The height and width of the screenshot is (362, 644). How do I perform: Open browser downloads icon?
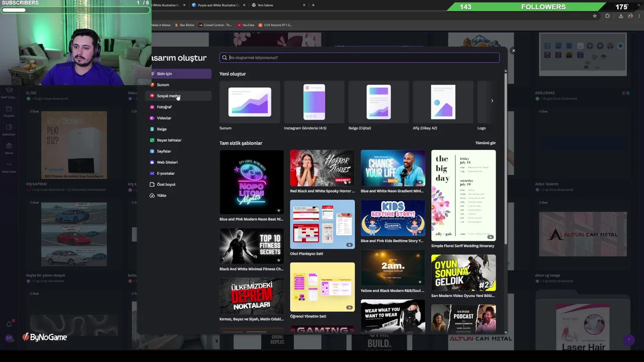(621, 16)
